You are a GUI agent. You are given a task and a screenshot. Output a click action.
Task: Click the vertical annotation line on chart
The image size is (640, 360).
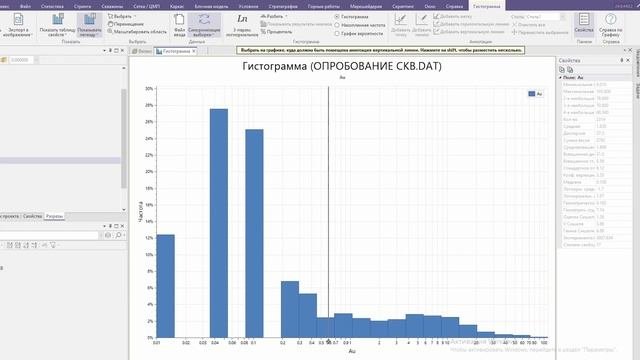328,212
